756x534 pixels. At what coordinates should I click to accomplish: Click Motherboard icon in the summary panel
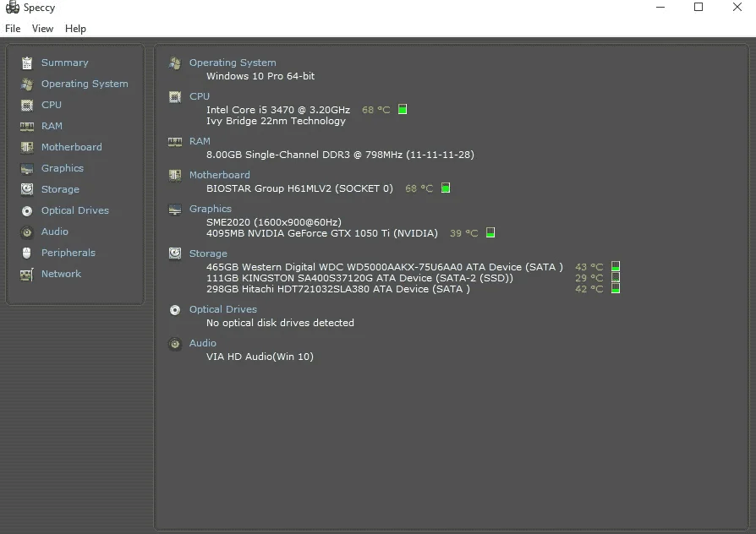(x=175, y=176)
